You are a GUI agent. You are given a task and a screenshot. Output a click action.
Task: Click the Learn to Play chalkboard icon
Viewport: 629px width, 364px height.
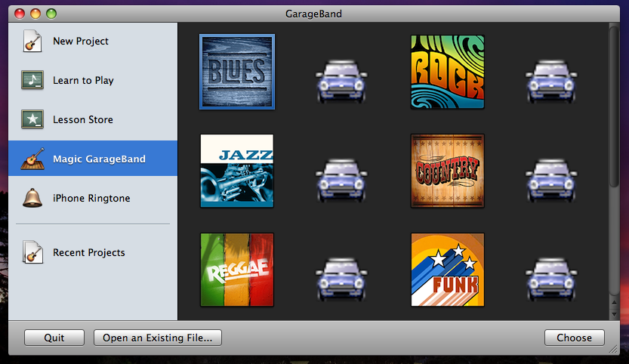pos(32,80)
